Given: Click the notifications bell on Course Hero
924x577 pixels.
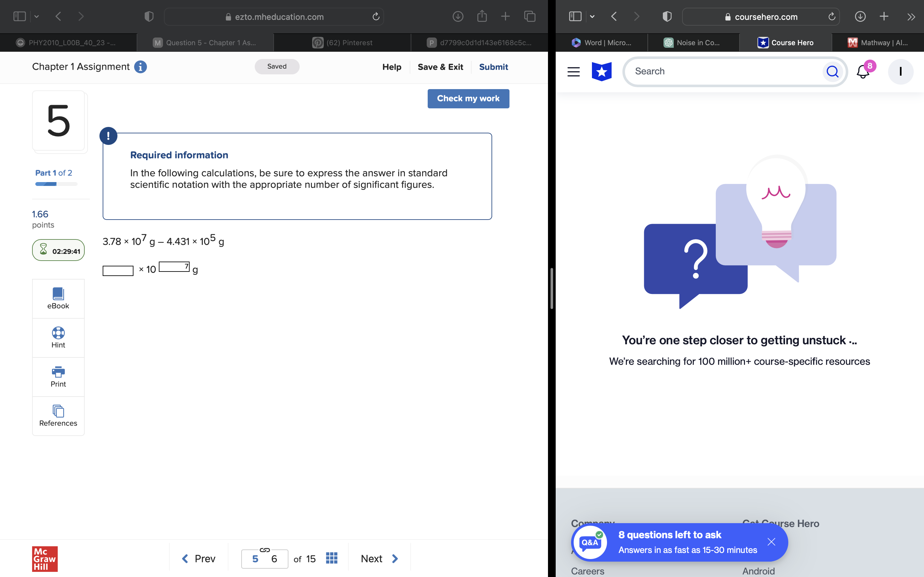Looking at the screenshot, I should pos(862,71).
